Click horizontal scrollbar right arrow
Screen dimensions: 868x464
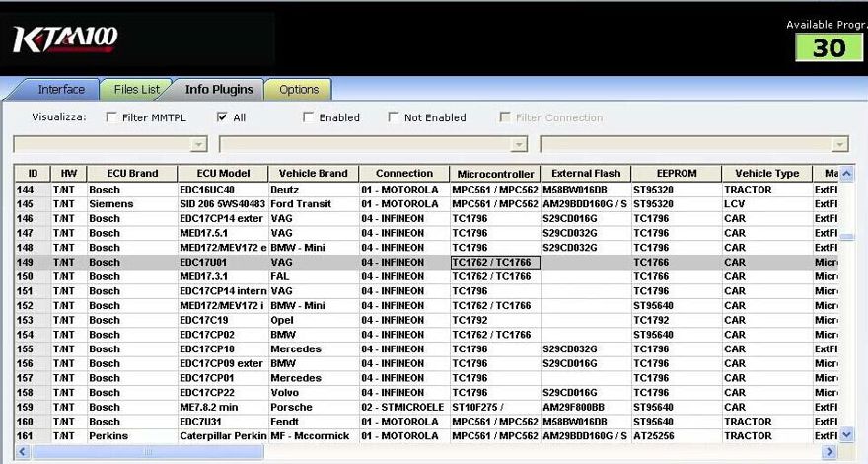[x=830, y=452]
